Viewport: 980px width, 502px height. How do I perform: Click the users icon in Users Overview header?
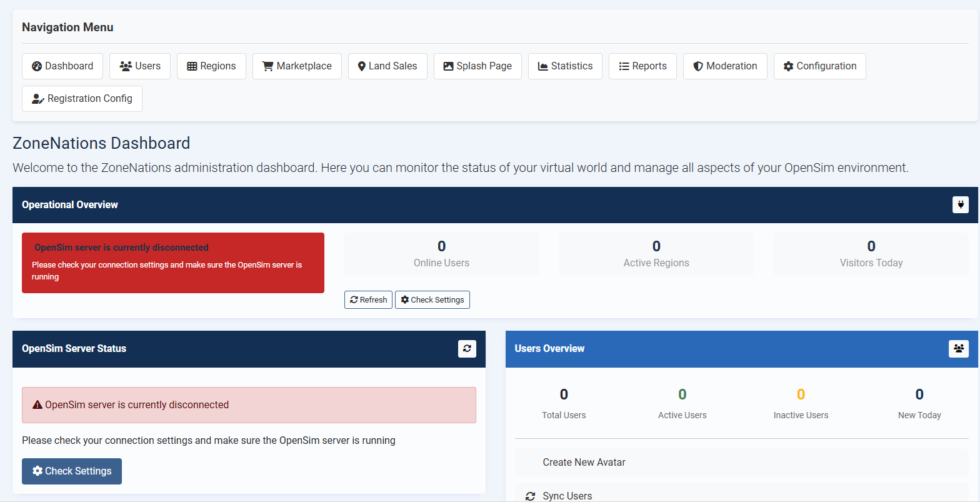click(959, 349)
